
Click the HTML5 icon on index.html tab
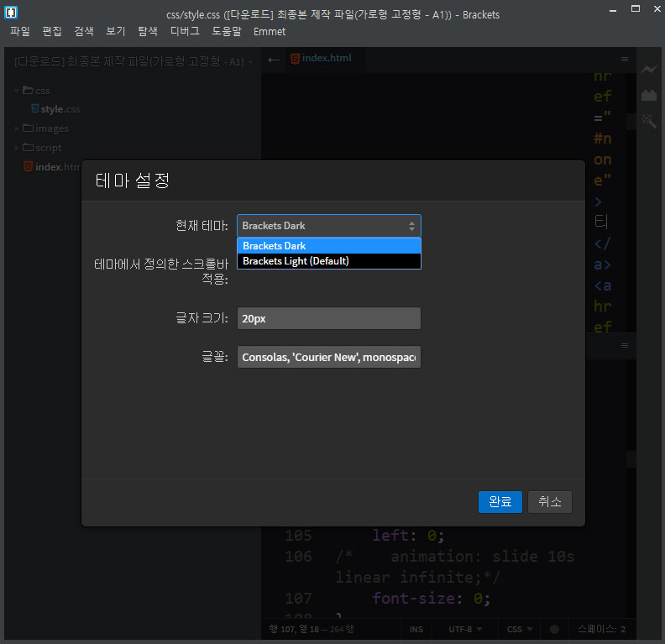(296, 59)
